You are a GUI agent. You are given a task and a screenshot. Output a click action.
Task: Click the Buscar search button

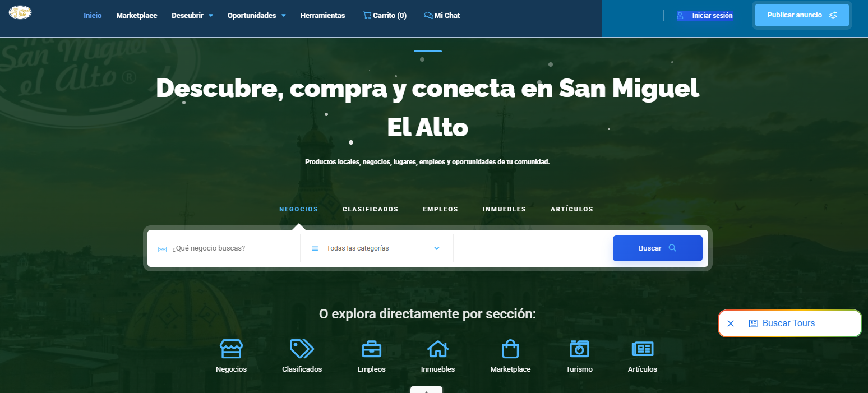658,248
